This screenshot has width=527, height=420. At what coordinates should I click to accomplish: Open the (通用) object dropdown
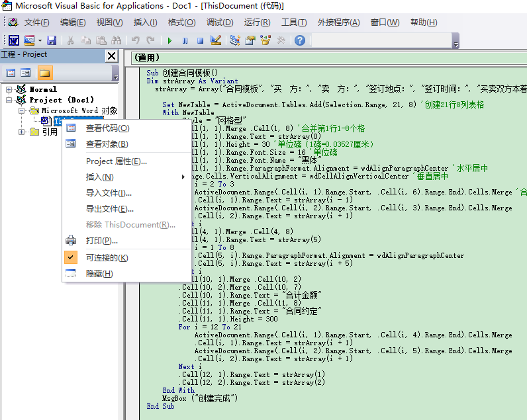328,58
